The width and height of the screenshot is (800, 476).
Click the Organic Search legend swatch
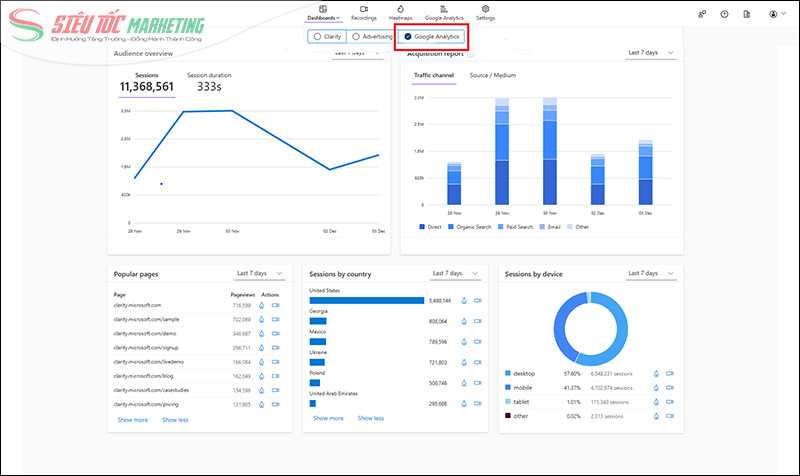coord(451,227)
